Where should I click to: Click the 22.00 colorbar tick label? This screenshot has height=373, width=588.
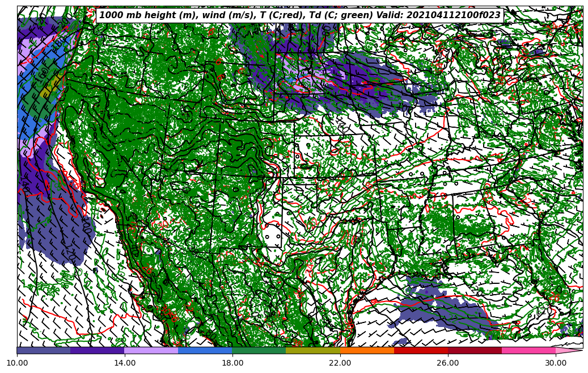pos(340,362)
